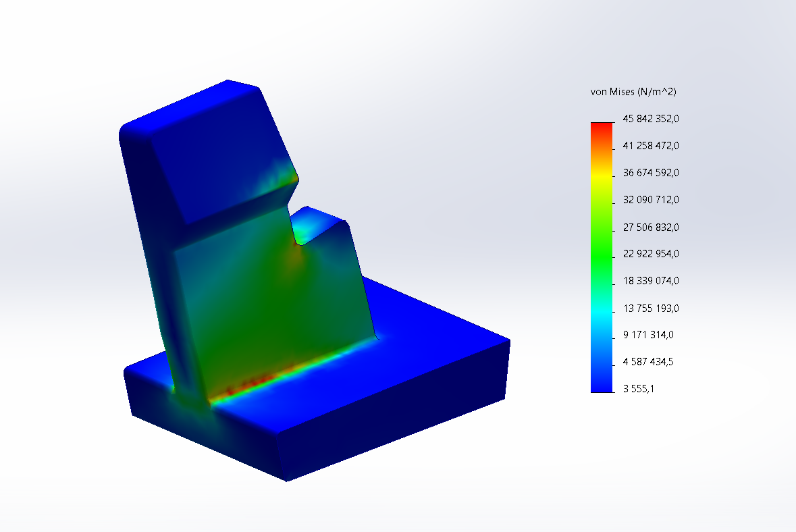Click the von Mises (N/m^2) legend title
The width and height of the screenshot is (796, 532).
[633, 92]
